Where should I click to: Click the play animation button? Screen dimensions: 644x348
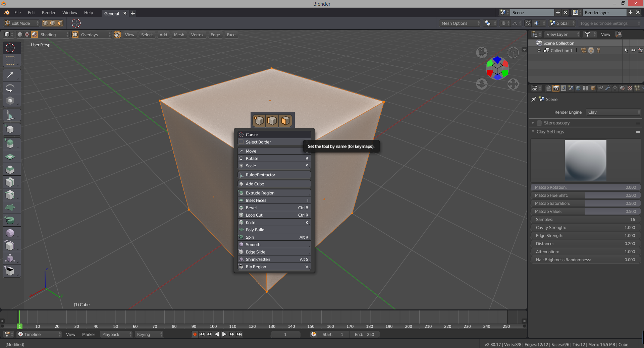pos(224,334)
